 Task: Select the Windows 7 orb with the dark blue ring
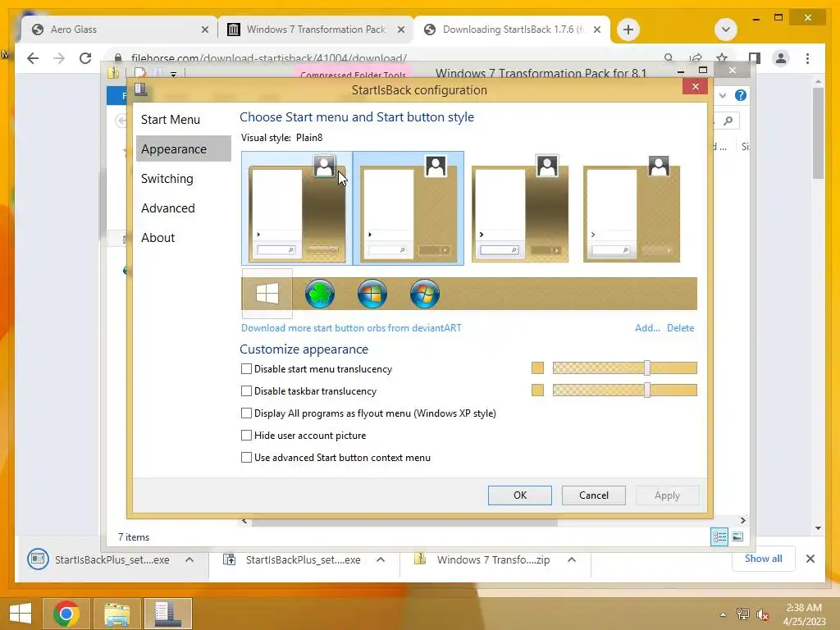click(x=372, y=294)
